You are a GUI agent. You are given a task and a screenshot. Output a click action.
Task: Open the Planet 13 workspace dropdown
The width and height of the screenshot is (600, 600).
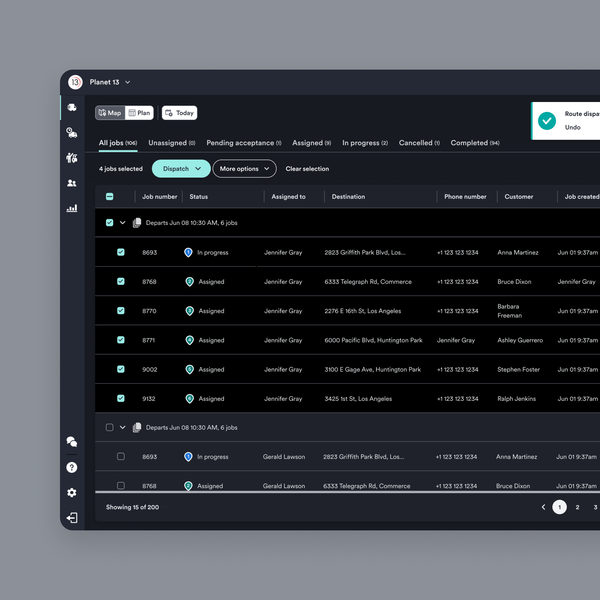point(128,82)
